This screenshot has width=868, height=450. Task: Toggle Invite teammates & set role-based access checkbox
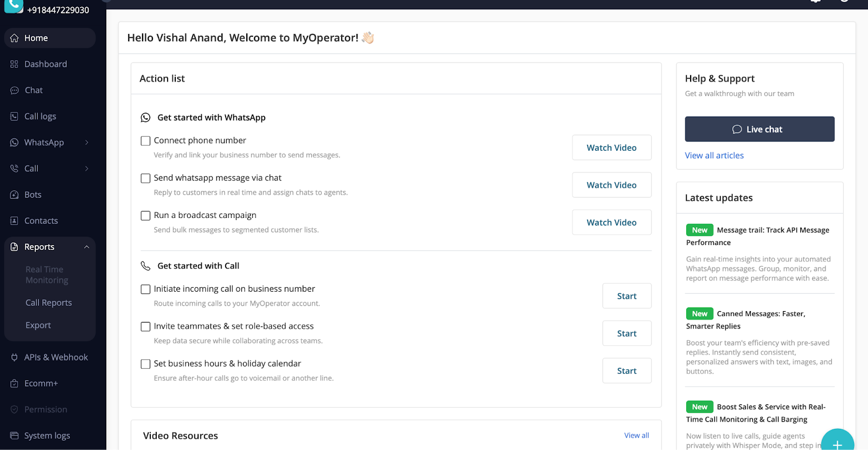pos(145,326)
